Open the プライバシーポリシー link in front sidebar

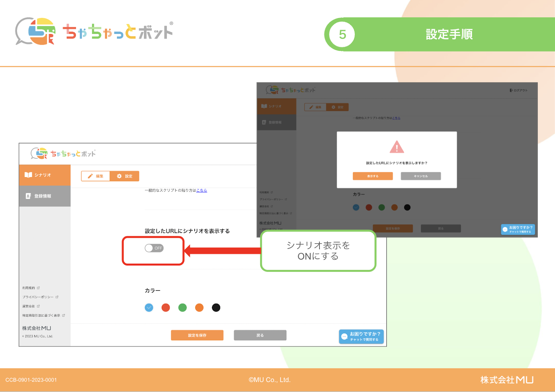(38, 297)
